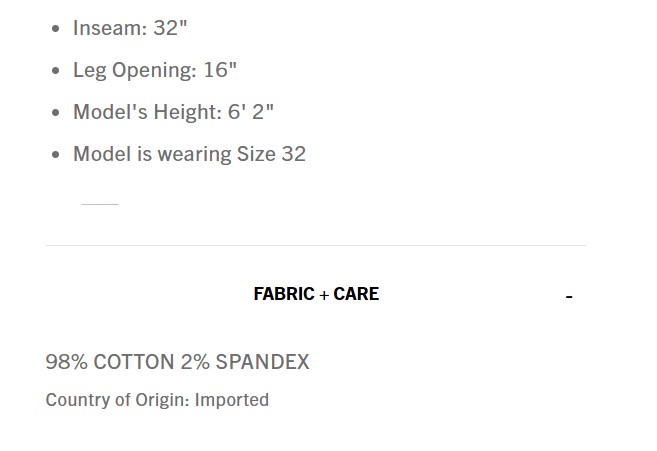The height and width of the screenshot is (451, 657).
Task: Select the Leg Opening: 16" list item
Action: tap(155, 70)
